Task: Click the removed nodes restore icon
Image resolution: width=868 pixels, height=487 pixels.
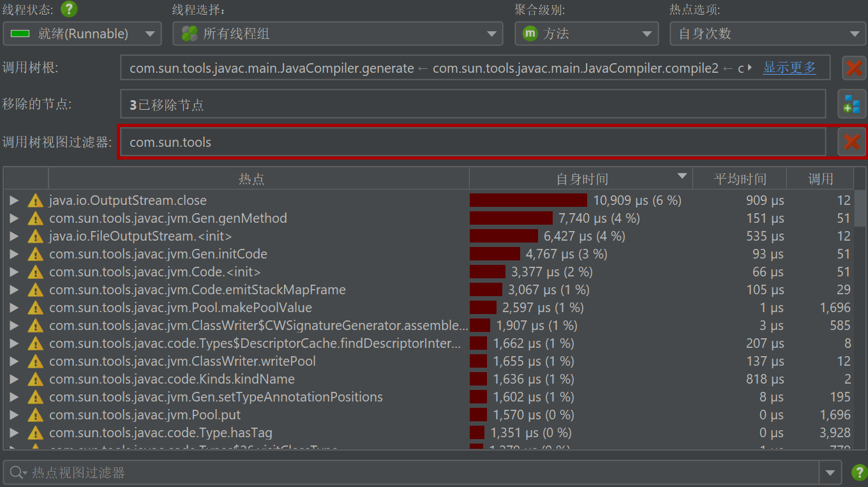Action: pyautogui.click(x=851, y=104)
